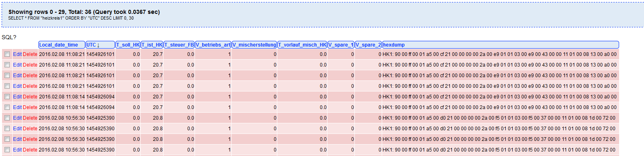Click the UTC column header with sort arrow
Screen dimensions: 644x156
[100, 45]
